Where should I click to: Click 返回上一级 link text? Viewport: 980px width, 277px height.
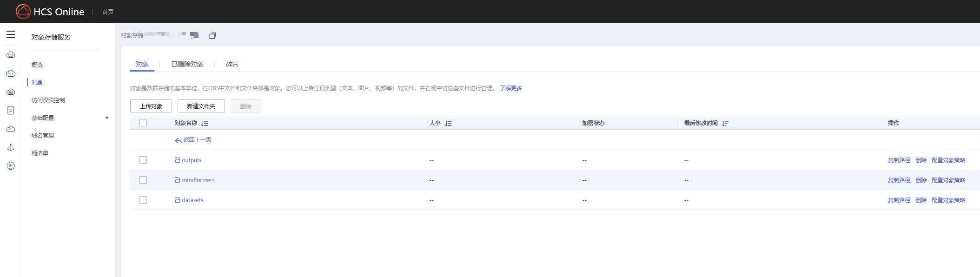click(x=197, y=140)
